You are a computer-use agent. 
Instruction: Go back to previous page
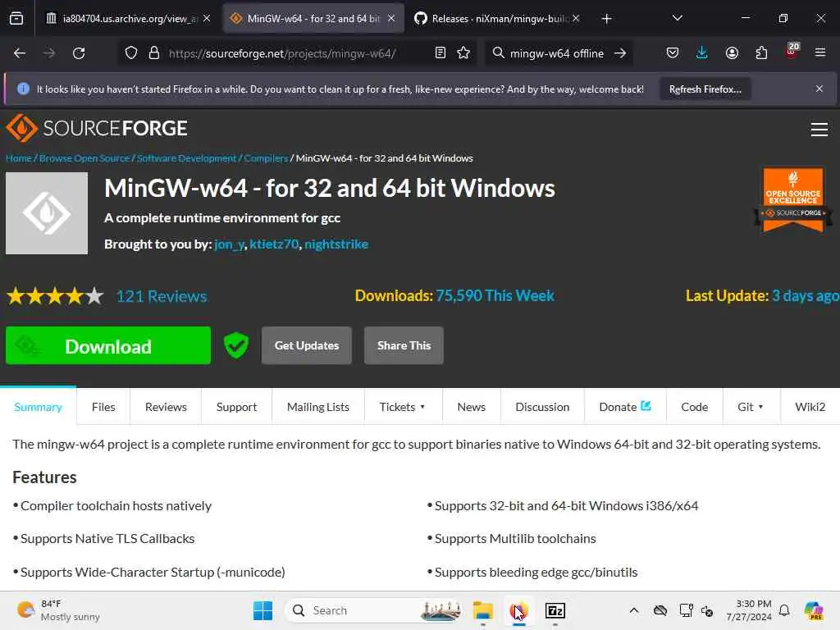[20, 53]
